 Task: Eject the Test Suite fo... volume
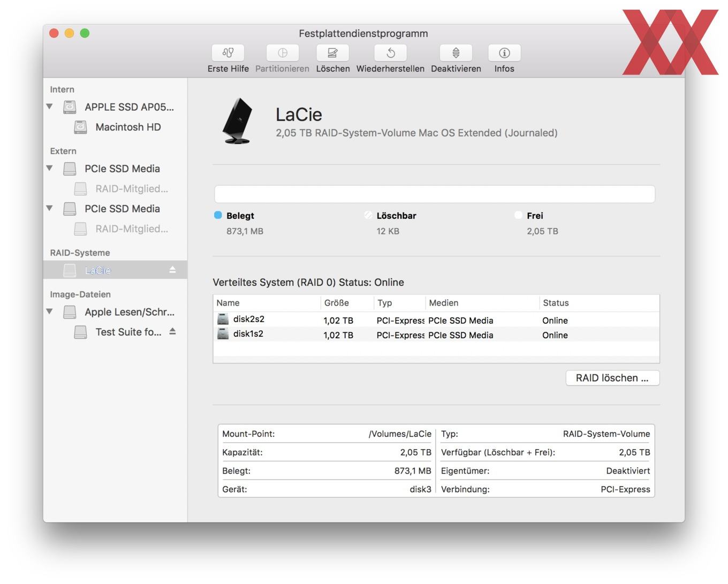coord(172,331)
